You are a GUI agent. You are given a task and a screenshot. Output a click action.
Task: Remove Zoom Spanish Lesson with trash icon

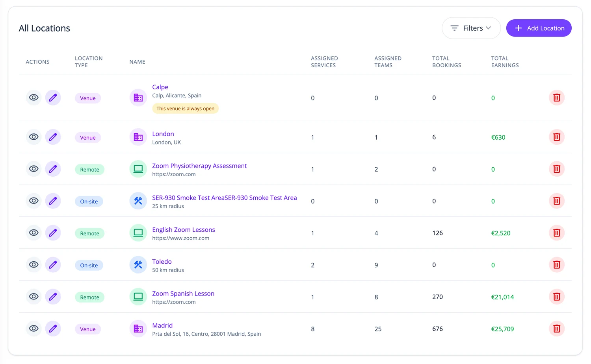(557, 296)
